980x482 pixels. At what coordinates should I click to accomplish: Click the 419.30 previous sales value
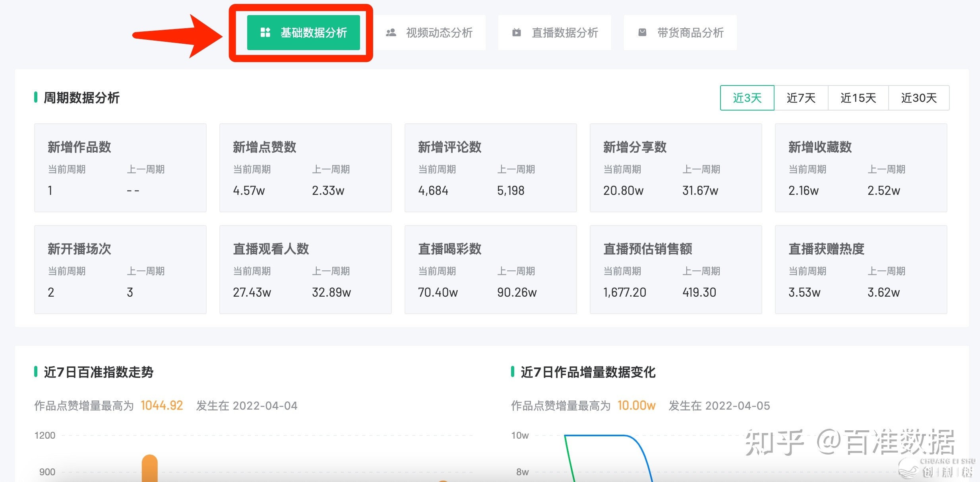pyautogui.click(x=699, y=293)
